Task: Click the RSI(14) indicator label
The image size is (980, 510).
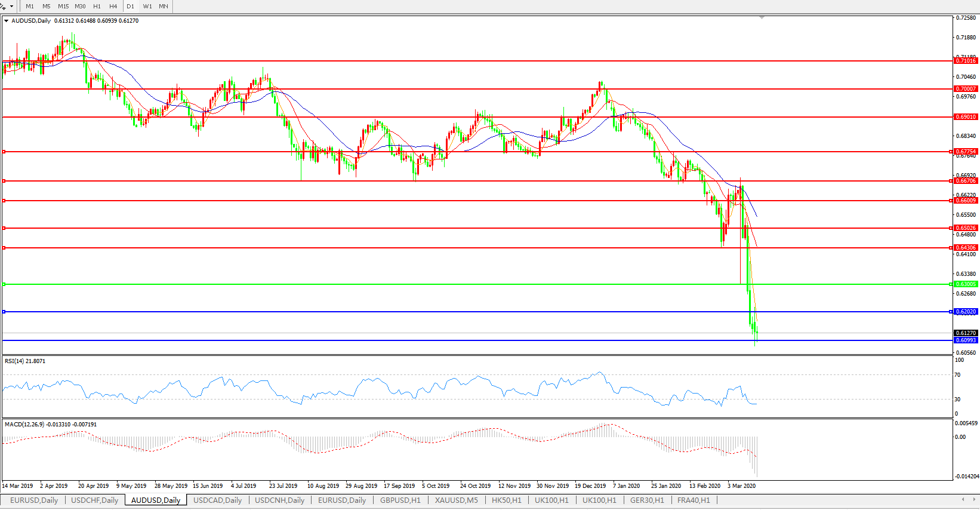Action: pyautogui.click(x=24, y=361)
